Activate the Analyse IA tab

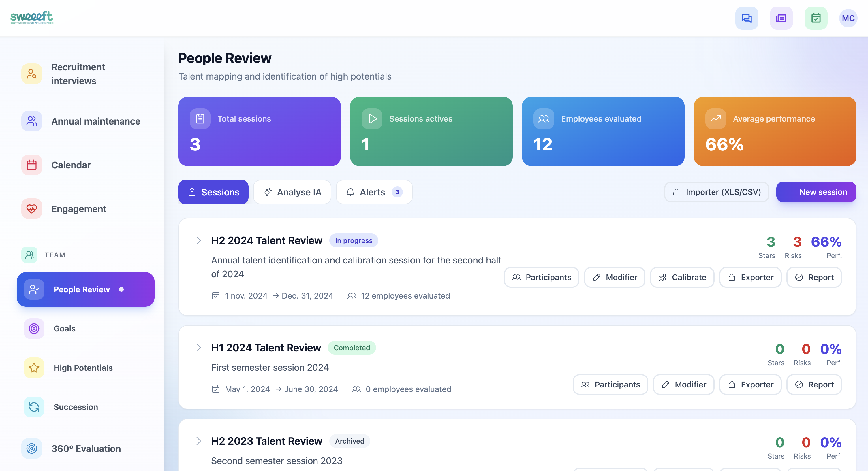click(292, 192)
